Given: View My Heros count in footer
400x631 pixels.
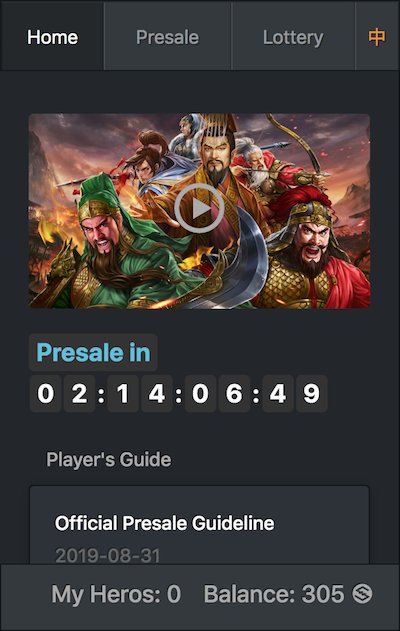Looking at the screenshot, I should pos(116,594).
